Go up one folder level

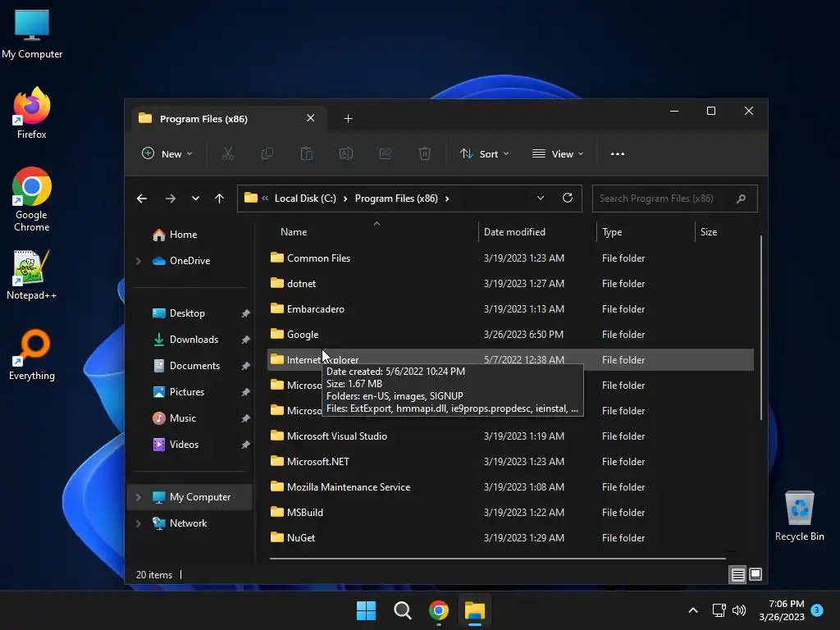pos(219,199)
